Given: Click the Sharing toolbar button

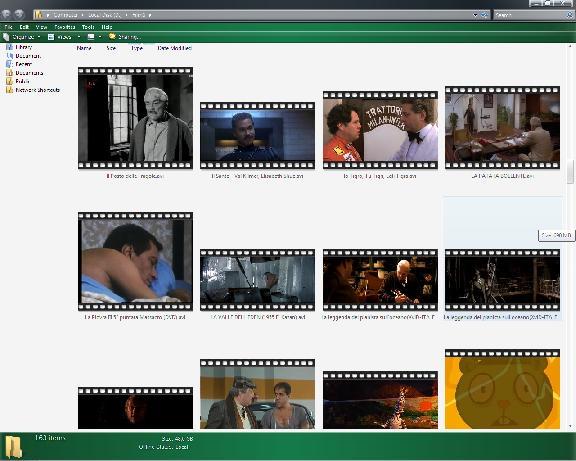Looking at the screenshot, I should (x=124, y=37).
